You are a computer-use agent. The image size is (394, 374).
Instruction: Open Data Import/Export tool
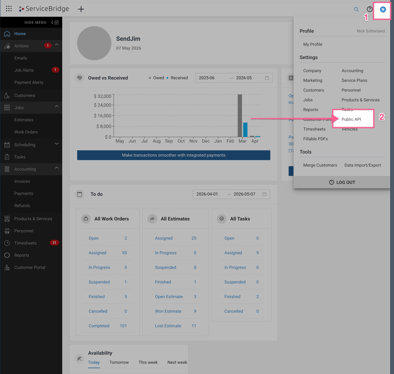[363, 165]
